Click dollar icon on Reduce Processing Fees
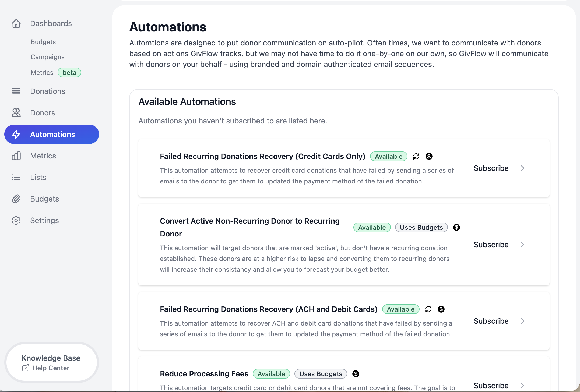This screenshot has width=580, height=392. pos(356,374)
